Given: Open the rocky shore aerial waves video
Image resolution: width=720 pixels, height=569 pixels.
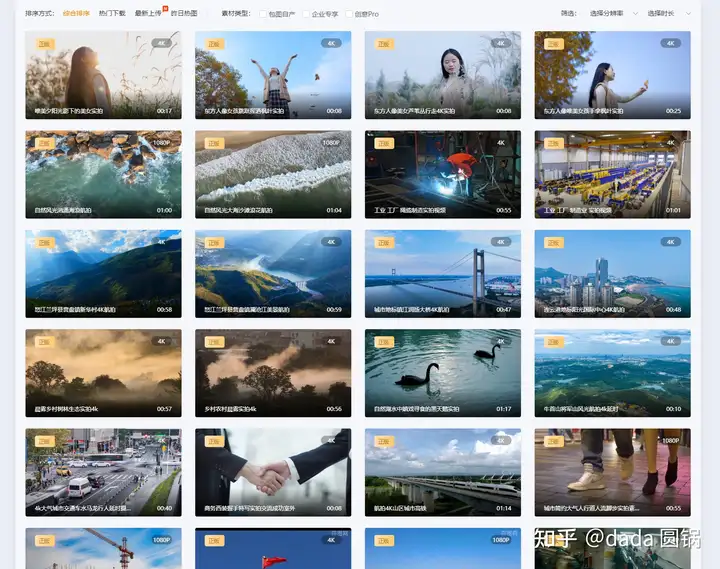Looking at the screenshot, I should pyautogui.click(x=103, y=174).
